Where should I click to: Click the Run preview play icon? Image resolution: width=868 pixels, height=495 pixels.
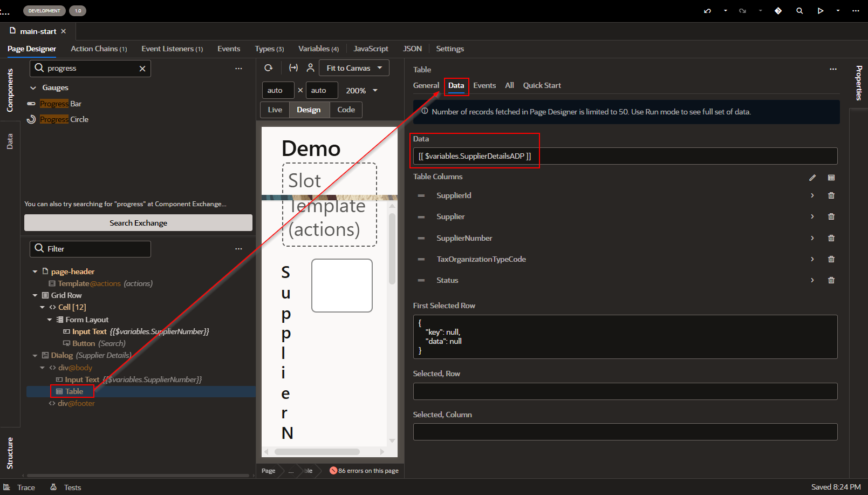coord(820,11)
